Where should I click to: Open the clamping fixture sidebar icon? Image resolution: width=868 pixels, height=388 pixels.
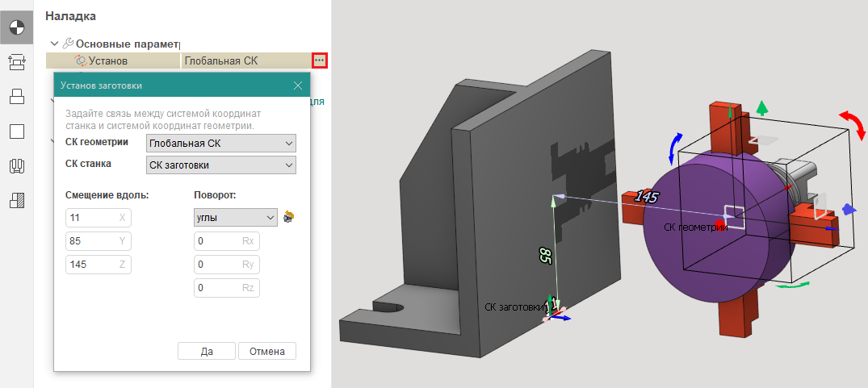17,60
